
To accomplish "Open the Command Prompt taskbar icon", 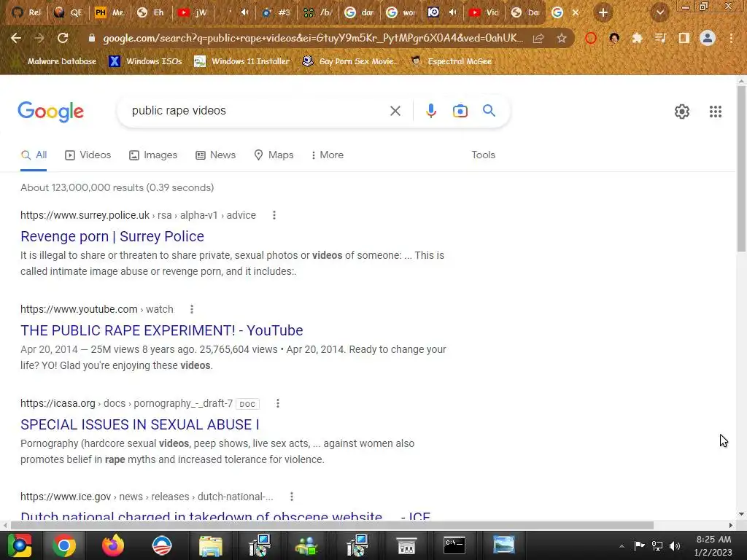I will [x=454, y=545].
